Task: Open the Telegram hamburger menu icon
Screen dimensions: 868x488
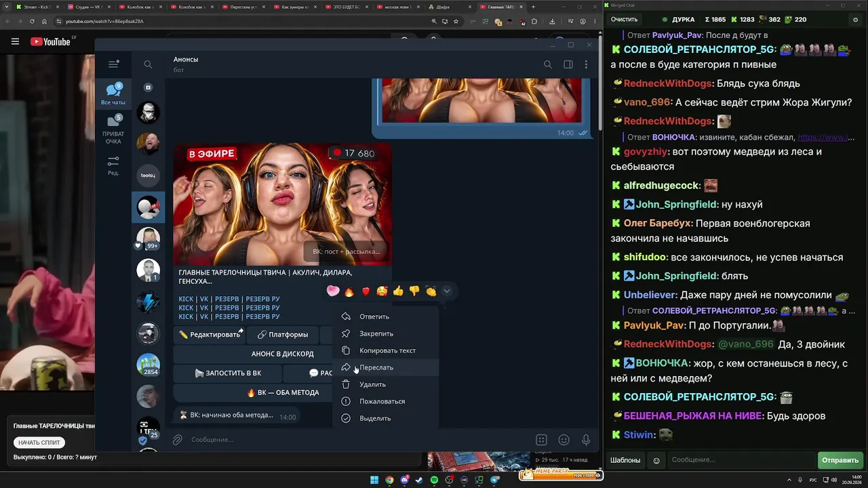Action: click(113, 64)
